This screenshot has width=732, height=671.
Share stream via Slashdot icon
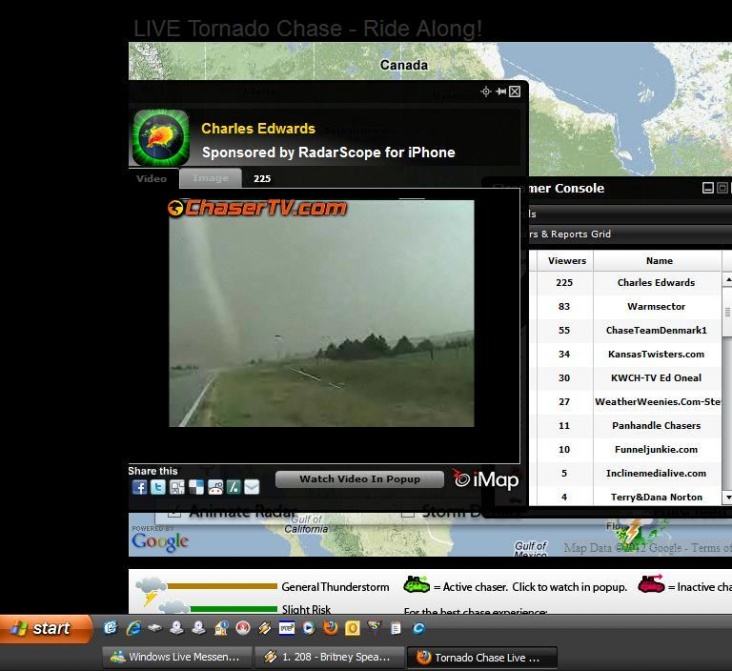pos(233,487)
